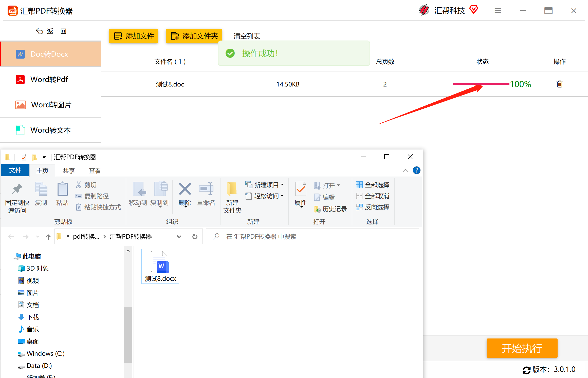Open the 文件 tab in Explorer
This screenshot has height=378, width=588.
tap(15, 170)
